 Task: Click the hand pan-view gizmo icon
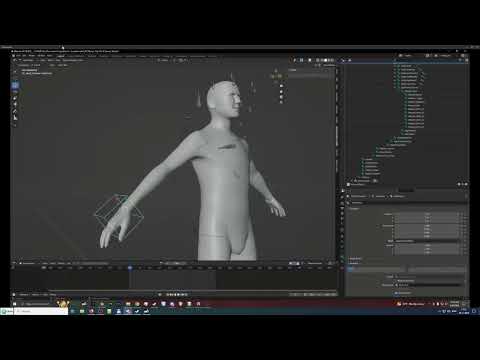click(x=281, y=92)
